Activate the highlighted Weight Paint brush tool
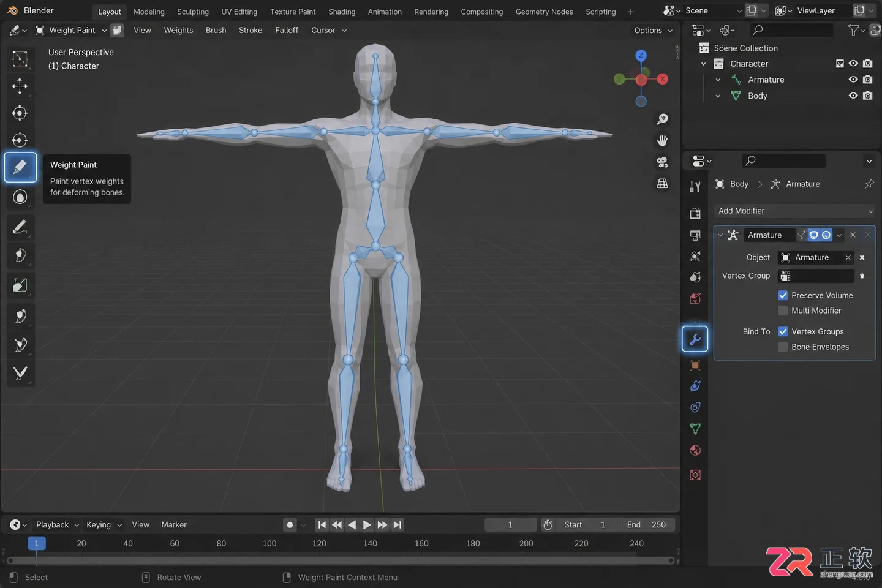 click(20, 167)
